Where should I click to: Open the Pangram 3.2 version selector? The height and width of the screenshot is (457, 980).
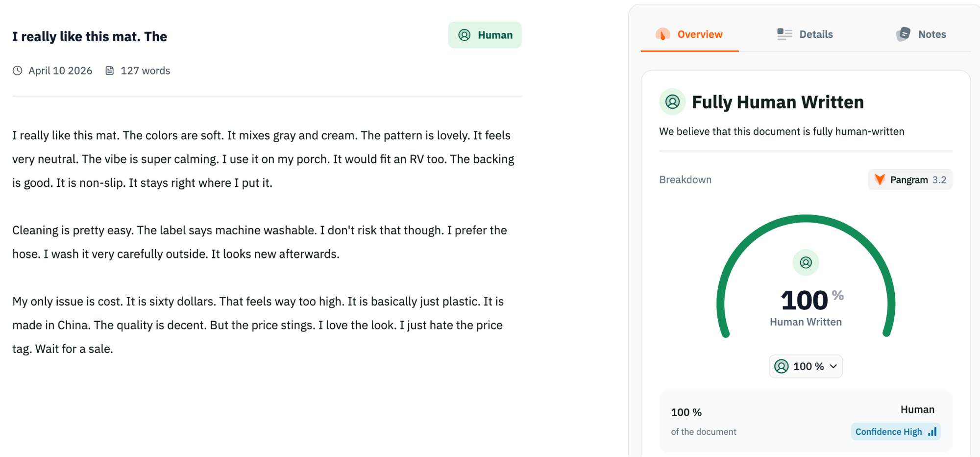(910, 179)
